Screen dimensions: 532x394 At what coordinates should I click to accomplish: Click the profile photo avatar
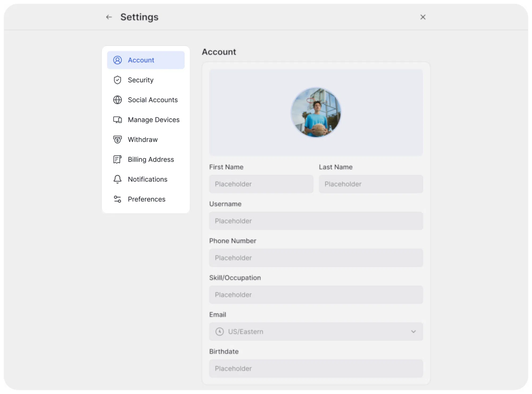(316, 112)
